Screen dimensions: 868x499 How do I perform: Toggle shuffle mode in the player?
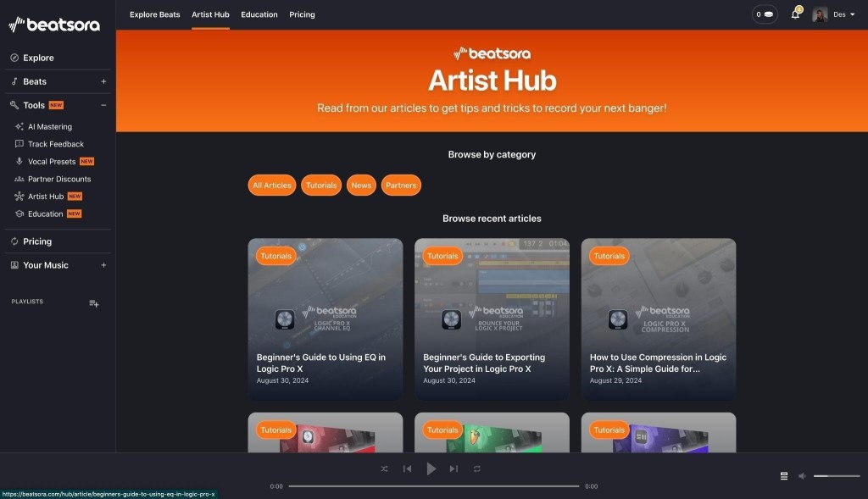[x=384, y=469]
